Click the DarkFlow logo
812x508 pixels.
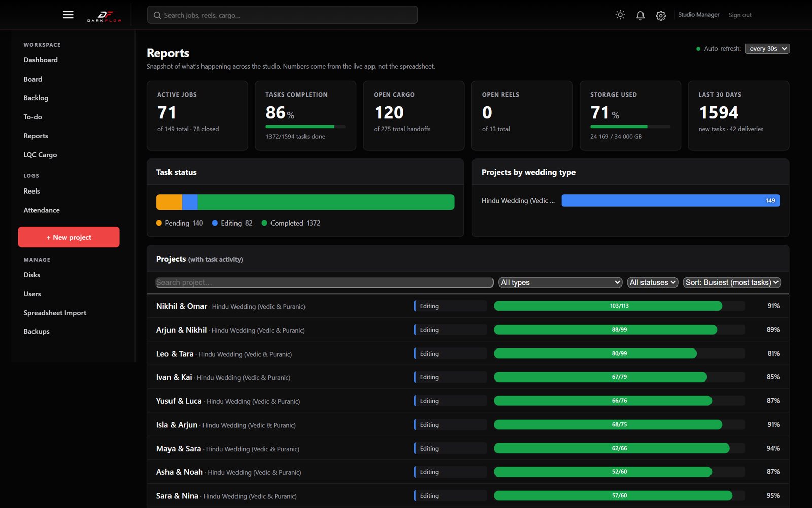coord(105,16)
